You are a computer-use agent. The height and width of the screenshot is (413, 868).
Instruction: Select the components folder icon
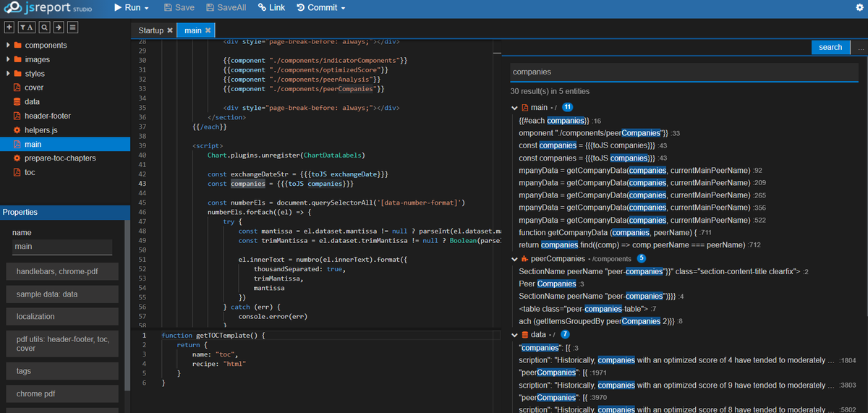pyautogui.click(x=17, y=46)
